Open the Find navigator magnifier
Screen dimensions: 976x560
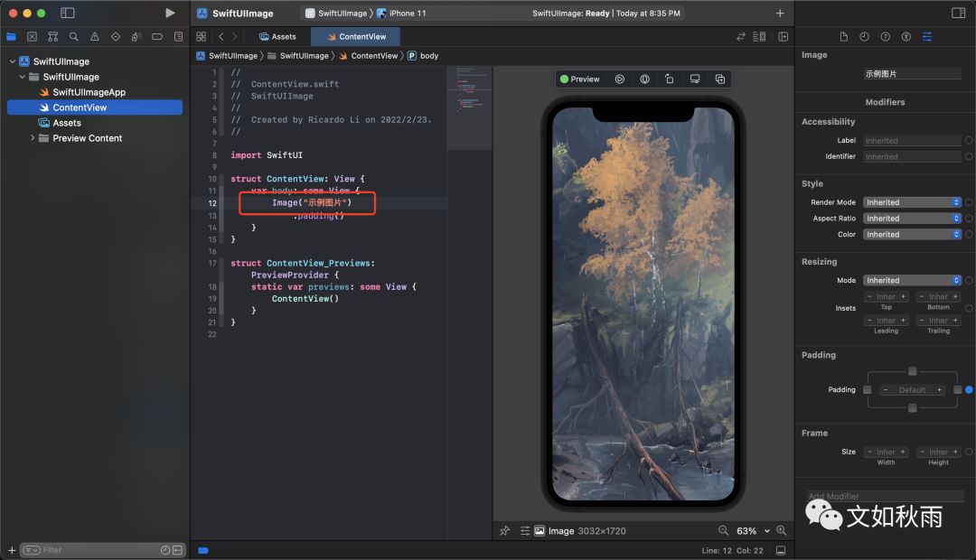click(73, 37)
